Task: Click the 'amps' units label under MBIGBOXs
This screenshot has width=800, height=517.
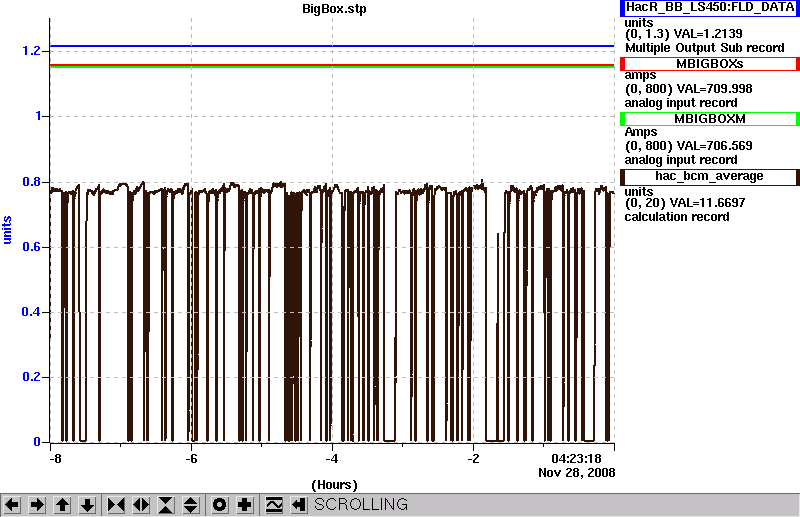Action: click(x=640, y=76)
